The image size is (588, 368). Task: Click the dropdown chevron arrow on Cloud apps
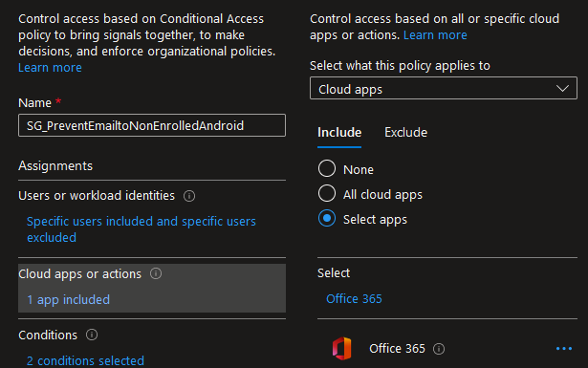[x=562, y=89]
